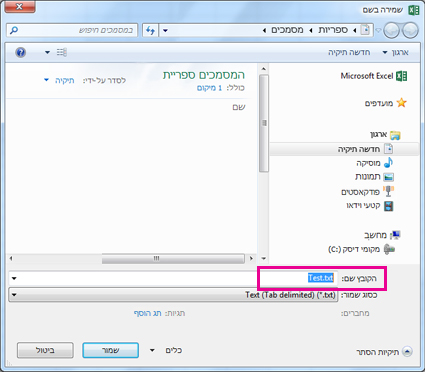Viewport: 425px width, 372px height.
Task: Close the save-as dialog
Action: coord(20,7)
